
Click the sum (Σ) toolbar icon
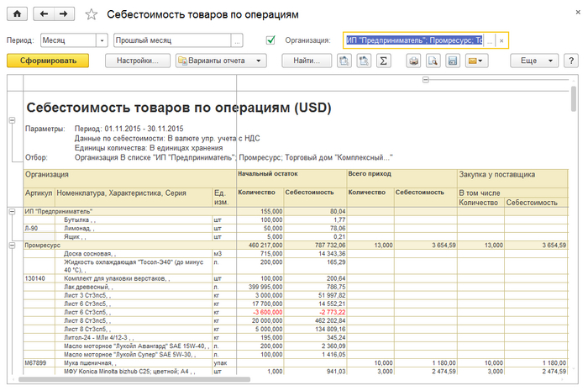click(x=384, y=61)
